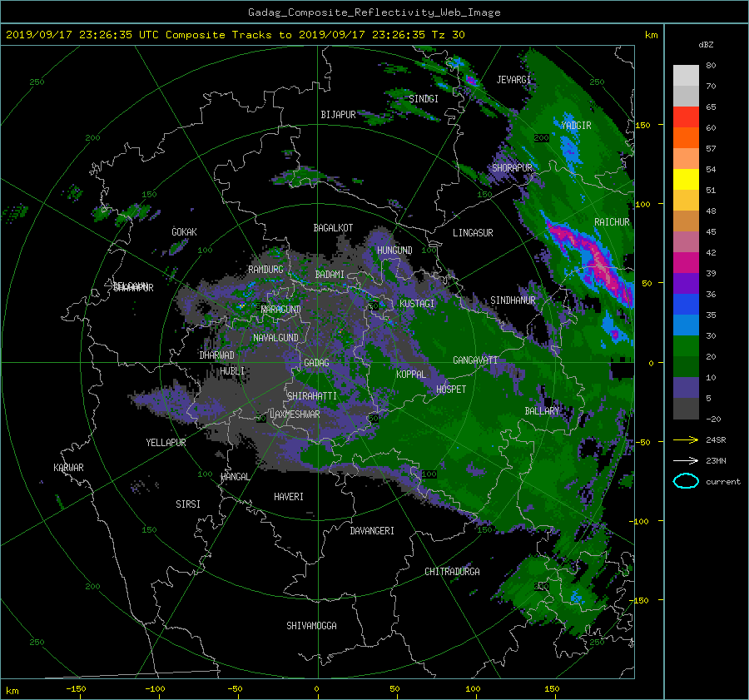Click the BIJAPUR city label

[338, 115]
